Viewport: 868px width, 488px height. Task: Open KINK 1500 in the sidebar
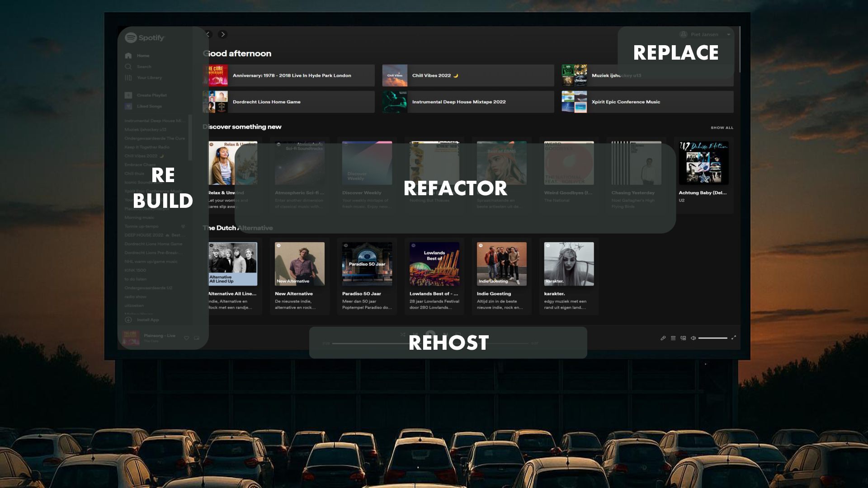135,271
